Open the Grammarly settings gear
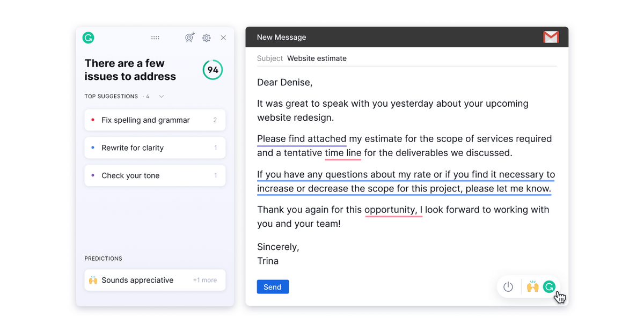 [207, 38]
